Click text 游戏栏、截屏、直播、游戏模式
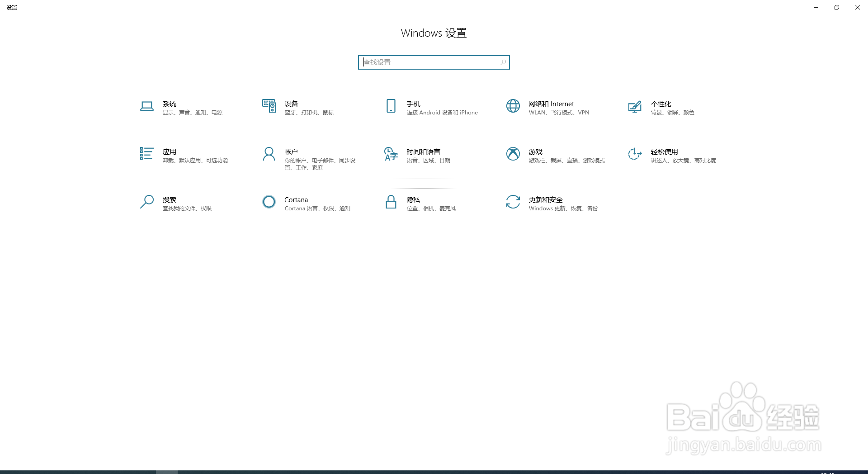The width and height of the screenshot is (868, 474). (x=567, y=161)
